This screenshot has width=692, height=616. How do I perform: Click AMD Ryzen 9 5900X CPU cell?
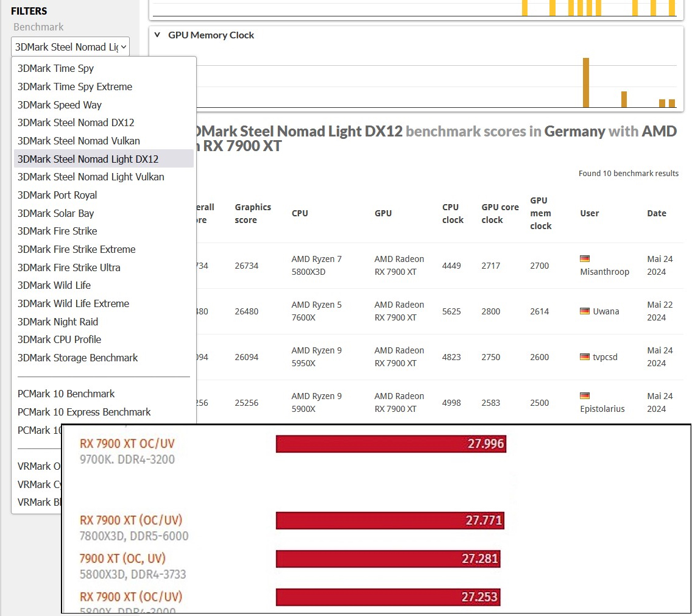316,403
